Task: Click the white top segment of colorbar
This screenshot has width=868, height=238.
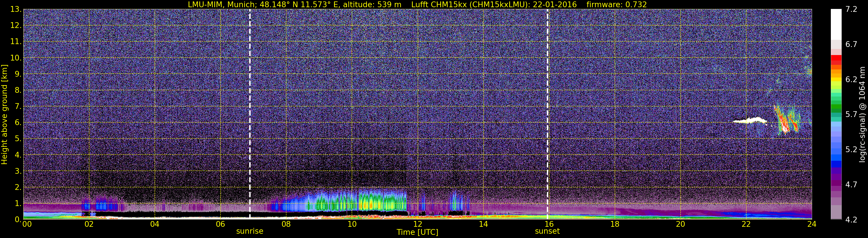Action: click(836, 24)
